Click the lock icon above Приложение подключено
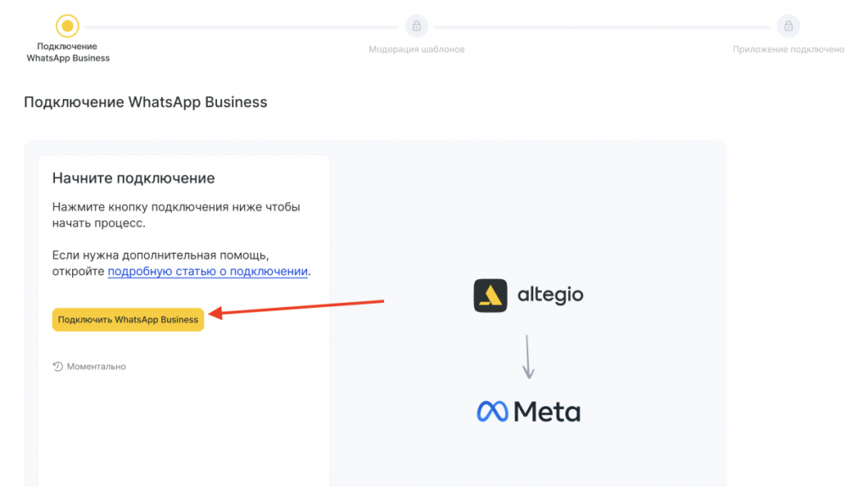 (788, 25)
